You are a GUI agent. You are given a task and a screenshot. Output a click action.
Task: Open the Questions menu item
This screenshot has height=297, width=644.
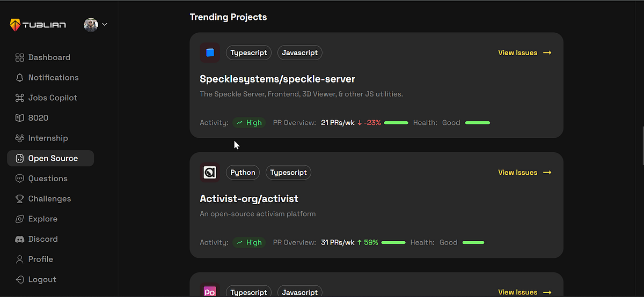[47, 179]
